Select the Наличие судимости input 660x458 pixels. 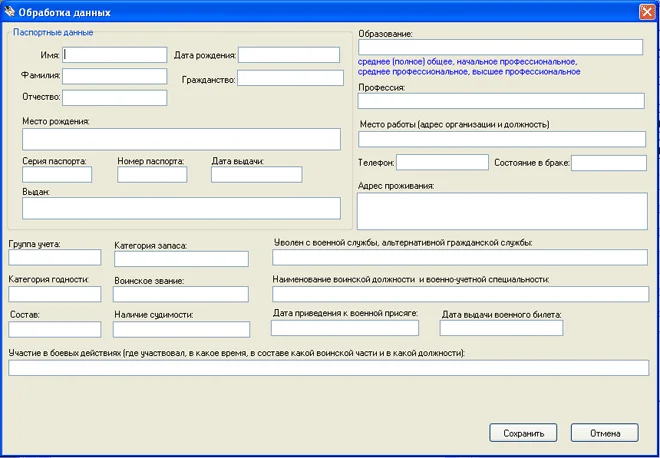[181, 329]
